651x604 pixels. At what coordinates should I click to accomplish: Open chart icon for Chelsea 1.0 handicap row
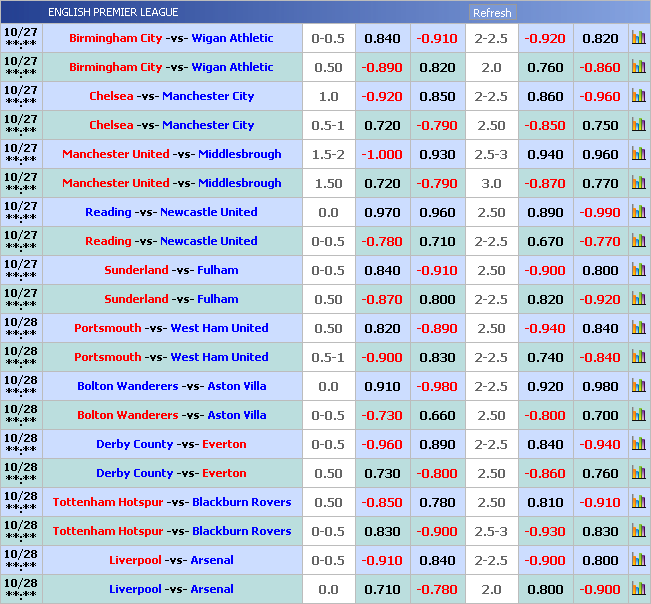coord(638,97)
